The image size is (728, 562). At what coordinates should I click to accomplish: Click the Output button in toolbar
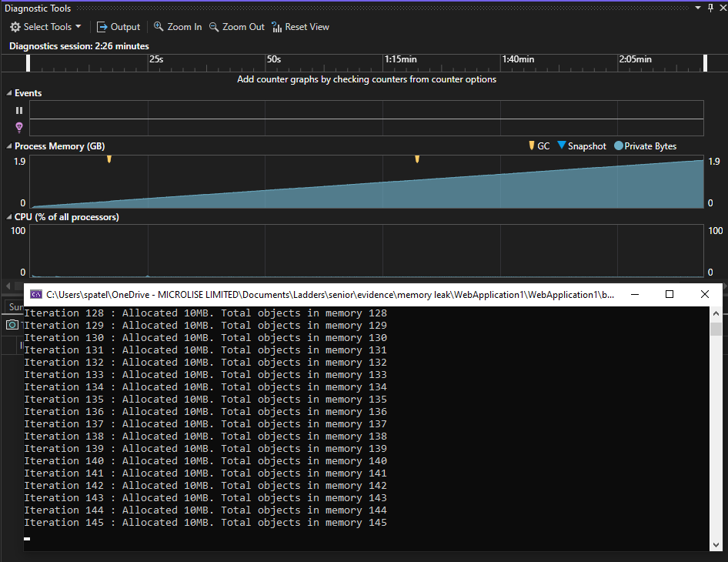119,27
